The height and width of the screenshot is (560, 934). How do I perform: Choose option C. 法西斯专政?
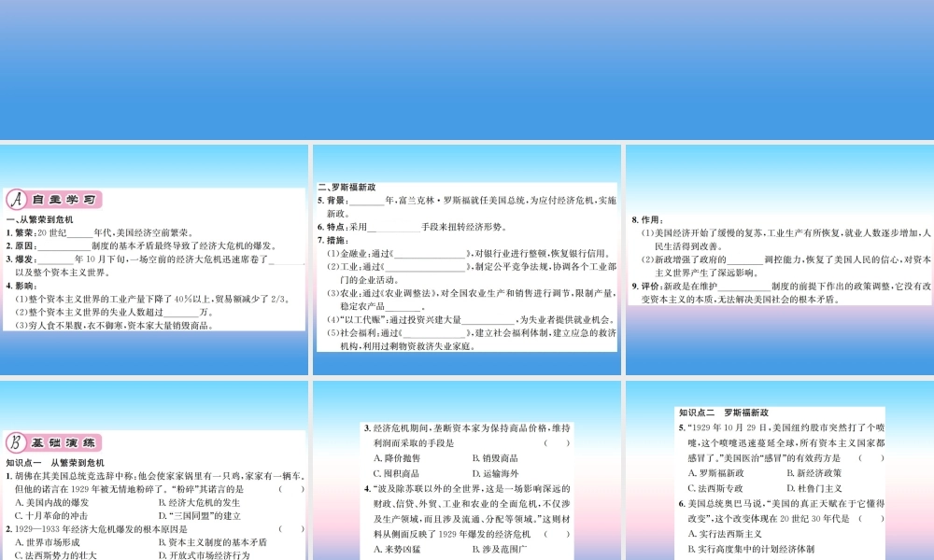[715, 488]
